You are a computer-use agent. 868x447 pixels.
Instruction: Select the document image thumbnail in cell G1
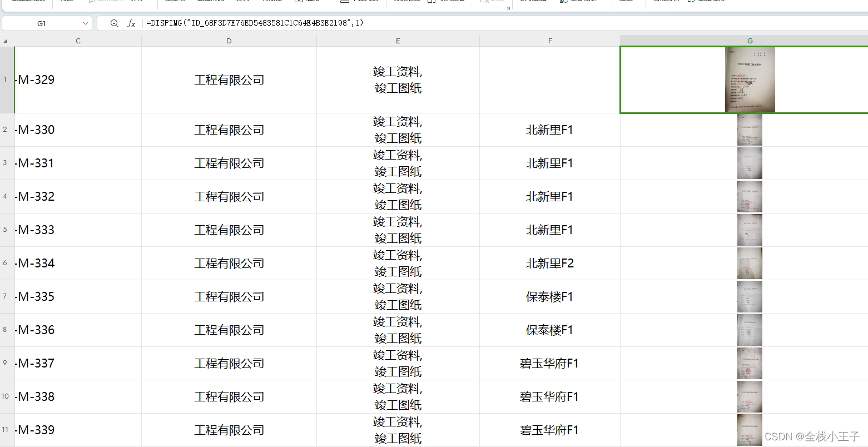click(750, 80)
